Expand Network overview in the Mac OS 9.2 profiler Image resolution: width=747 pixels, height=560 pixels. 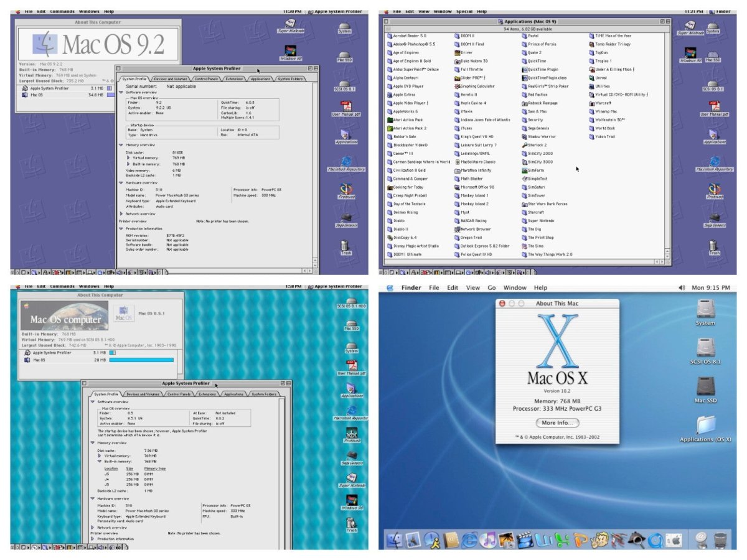point(121,213)
